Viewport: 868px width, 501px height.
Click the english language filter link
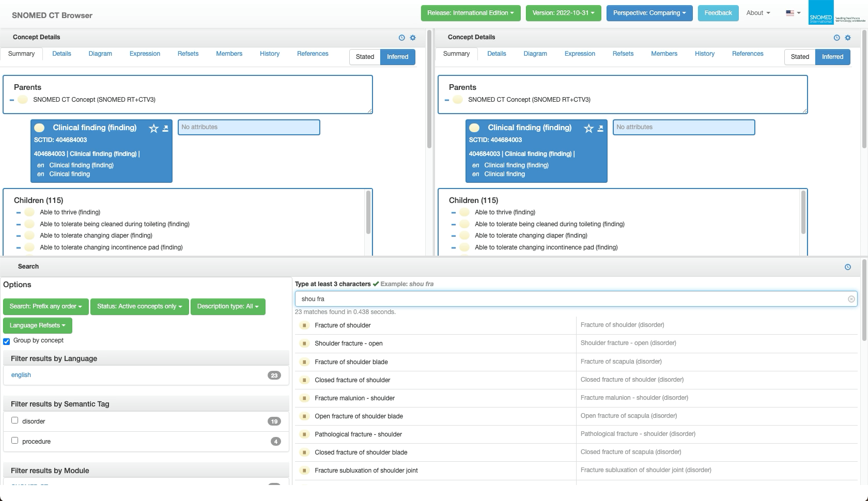pos(21,375)
